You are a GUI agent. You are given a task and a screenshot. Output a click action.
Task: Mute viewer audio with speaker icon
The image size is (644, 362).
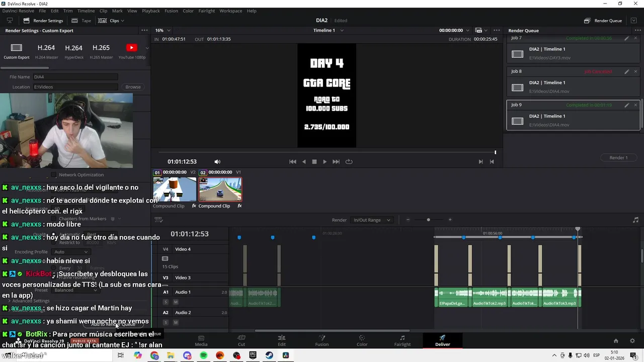pyautogui.click(x=217, y=162)
